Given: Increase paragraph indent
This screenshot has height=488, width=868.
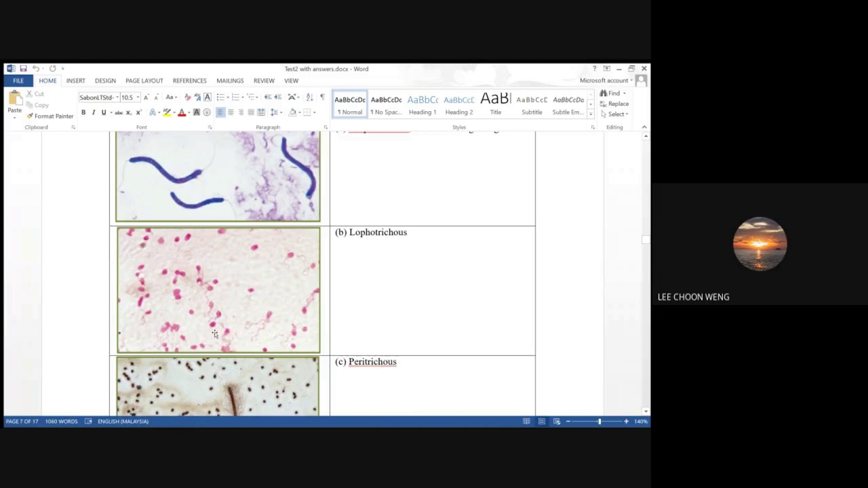Looking at the screenshot, I should pos(278,98).
